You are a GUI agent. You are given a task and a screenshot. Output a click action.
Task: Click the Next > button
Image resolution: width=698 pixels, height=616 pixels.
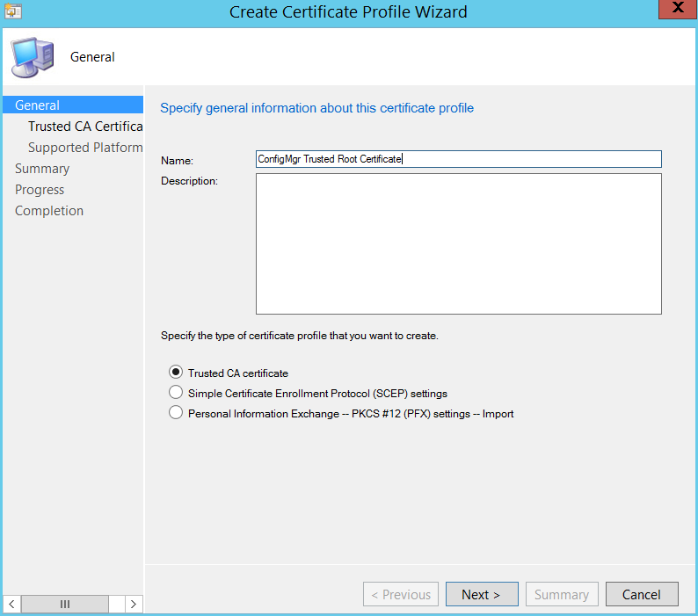click(482, 594)
